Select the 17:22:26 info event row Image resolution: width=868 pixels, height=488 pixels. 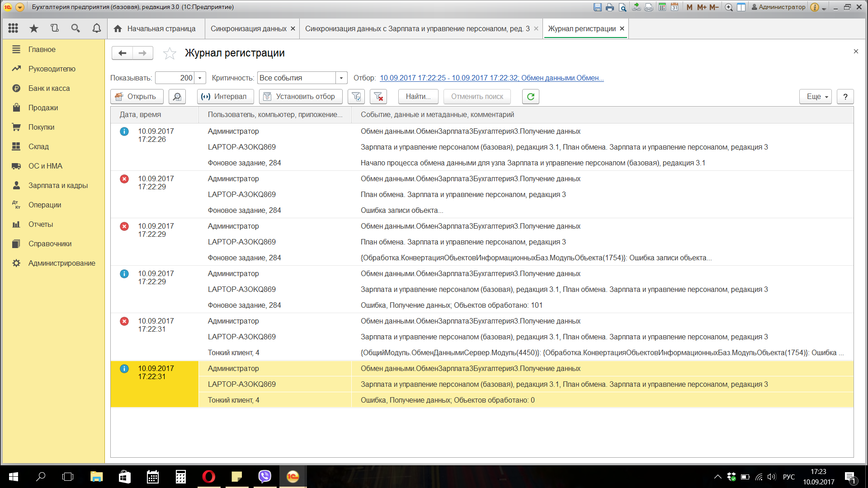coord(482,147)
